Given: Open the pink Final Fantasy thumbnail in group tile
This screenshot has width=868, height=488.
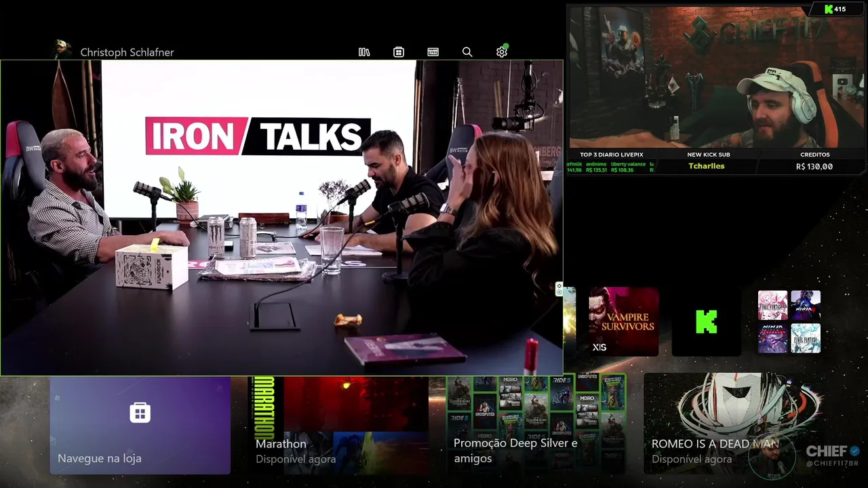Looking at the screenshot, I should 772,305.
